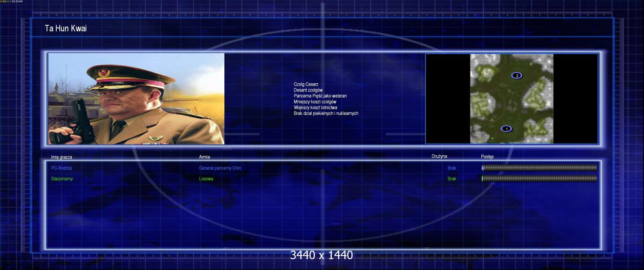Image resolution: width=644 pixels, height=270 pixels.
Task: Click the 3440 x 1440 resolution label
Action: [321, 255]
